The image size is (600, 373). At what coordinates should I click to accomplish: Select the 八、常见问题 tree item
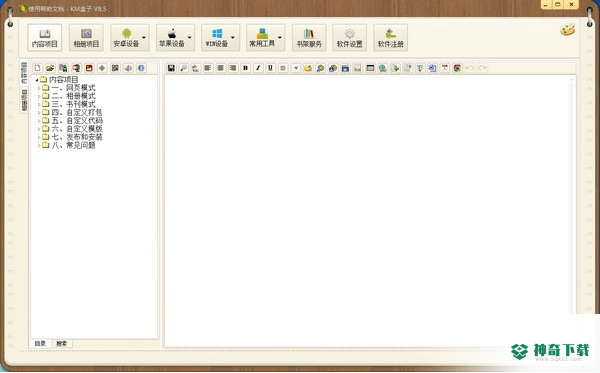(x=73, y=145)
